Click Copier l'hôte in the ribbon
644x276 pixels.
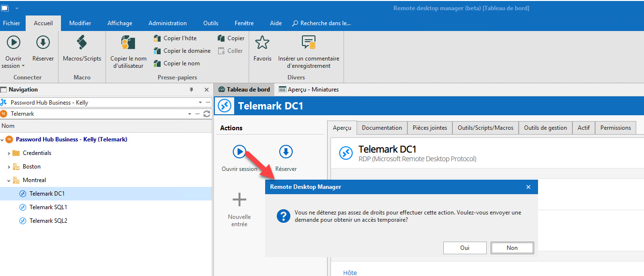(175, 38)
